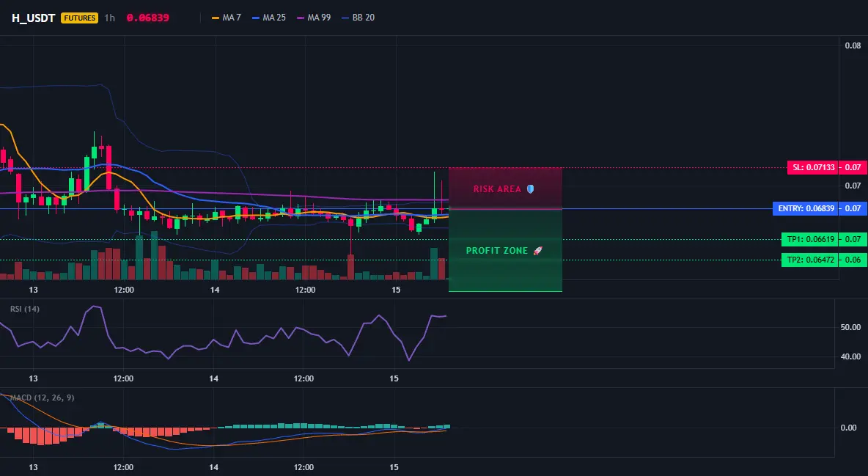Click the red SL: 0.07133 price label
The image size is (868, 476).
point(812,167)
